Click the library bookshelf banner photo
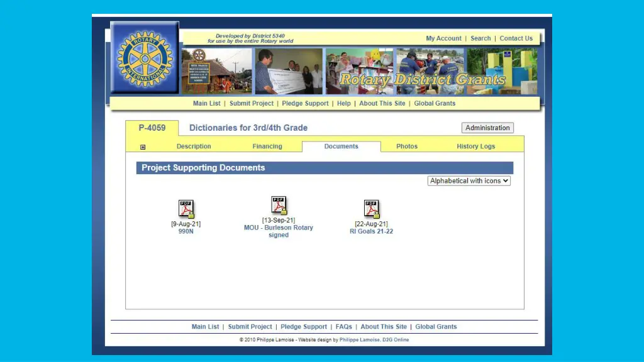The image size is (644, 362). pos(359,72)
